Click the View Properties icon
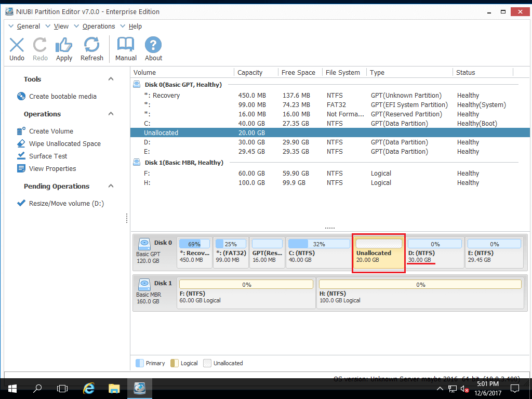Screen dimensions: 532x399 click(x=21, y=169)
